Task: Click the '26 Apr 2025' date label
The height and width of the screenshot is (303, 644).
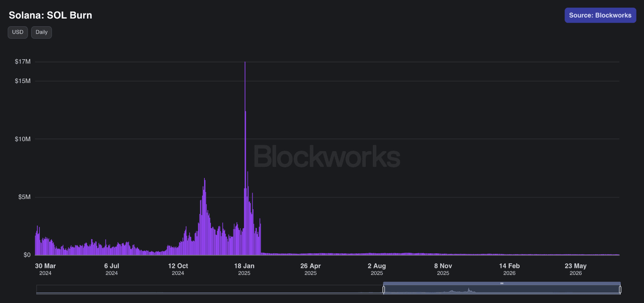Action: tap(310, 269)
